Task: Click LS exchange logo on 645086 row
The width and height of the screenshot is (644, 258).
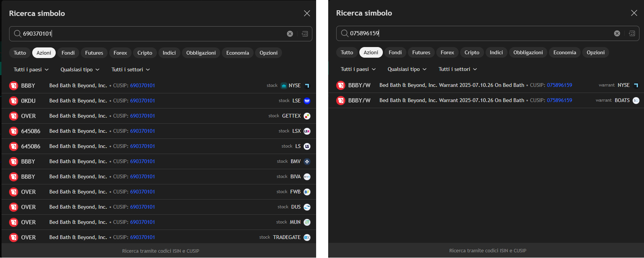Action: (307, 146)
